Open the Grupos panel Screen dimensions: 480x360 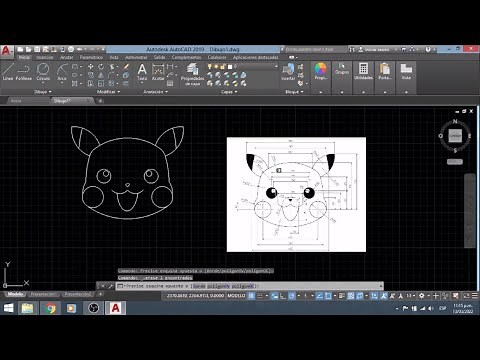pos(342,68)
